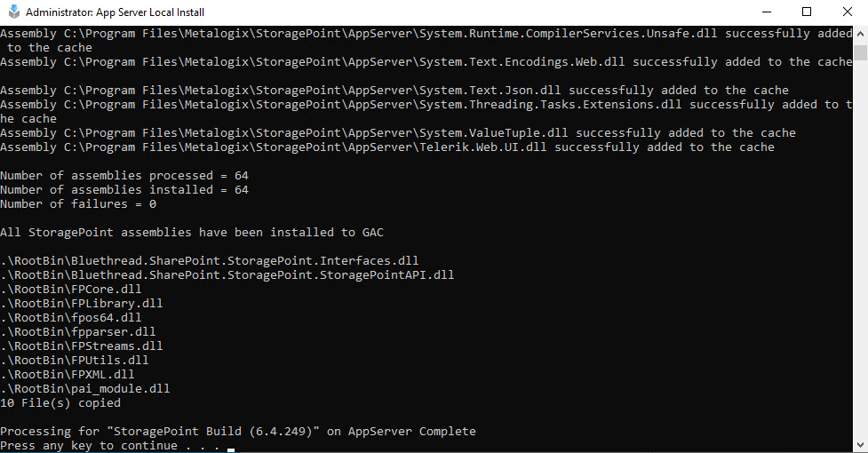This screenshot has height=453, width=868.
Task: Click the window title text in title bar
Action: click(115, 12)
